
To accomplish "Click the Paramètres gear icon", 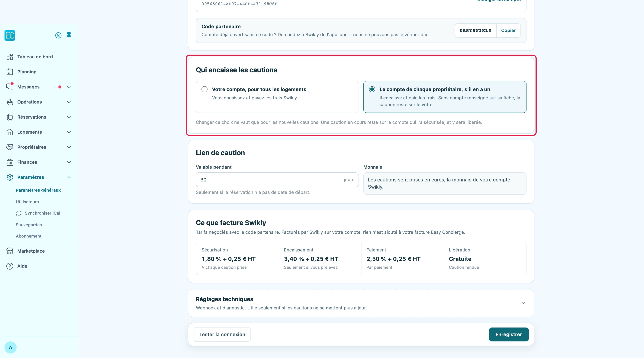I will click(x=10, y=177).
